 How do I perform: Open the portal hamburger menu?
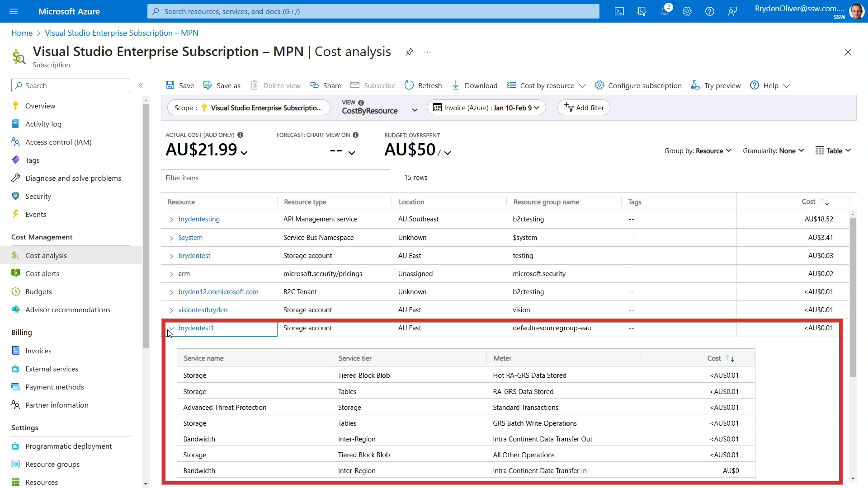14,12
